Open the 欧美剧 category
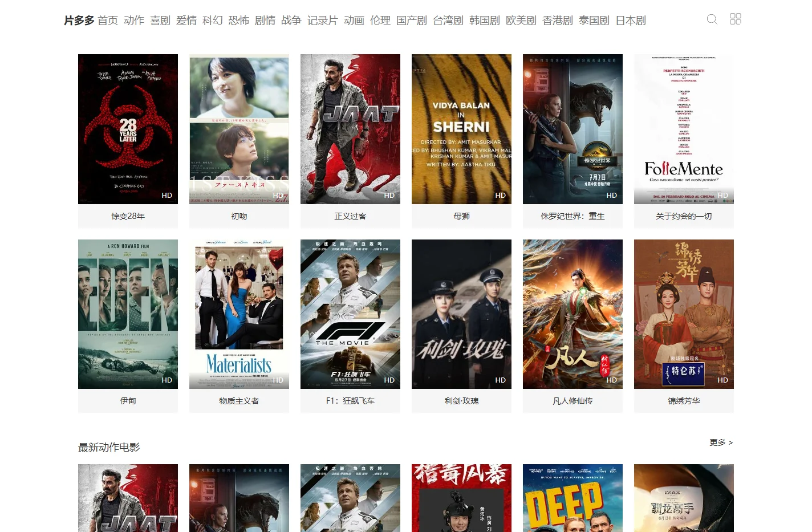The width and height of the screenshot is (812, 532). (x=521, y=21)
